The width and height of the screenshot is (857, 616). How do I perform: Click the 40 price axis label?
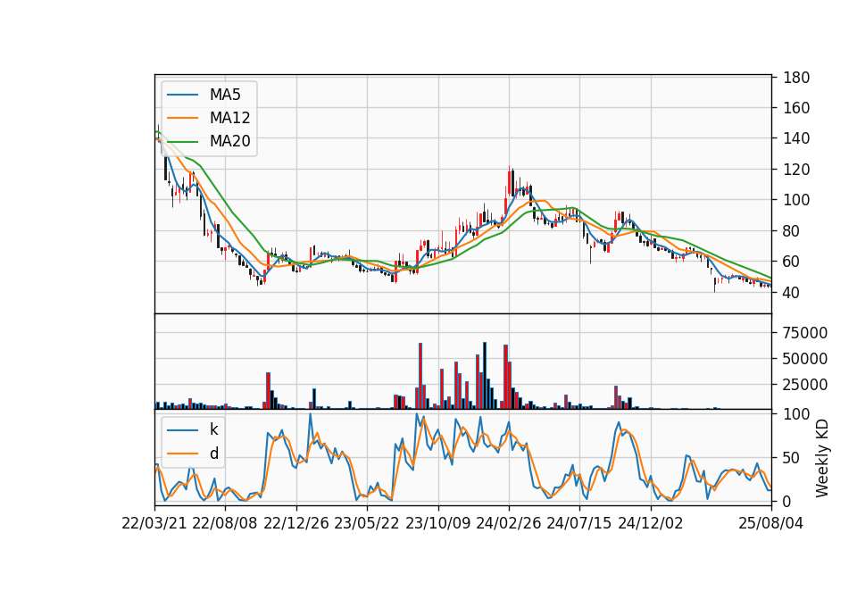click(792, 293)
